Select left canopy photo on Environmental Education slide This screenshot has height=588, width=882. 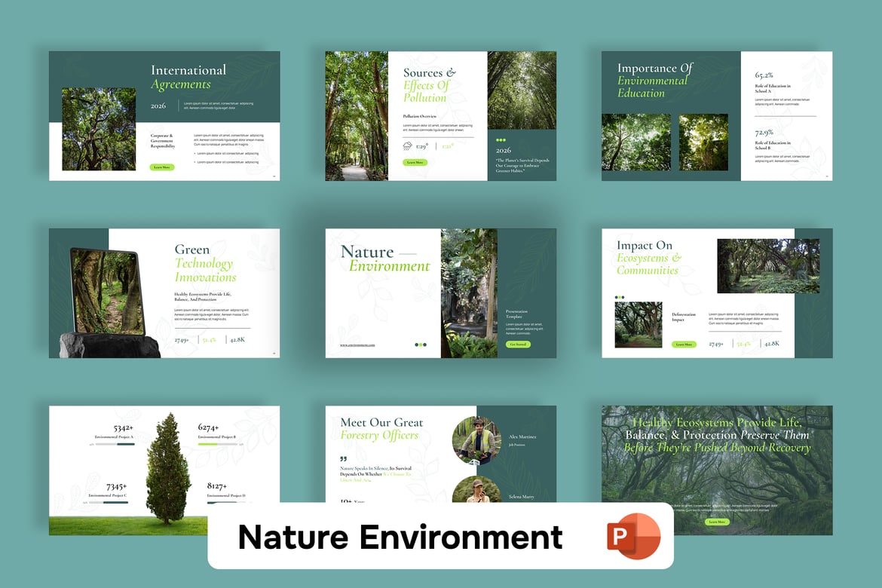(x=636, y=142)
